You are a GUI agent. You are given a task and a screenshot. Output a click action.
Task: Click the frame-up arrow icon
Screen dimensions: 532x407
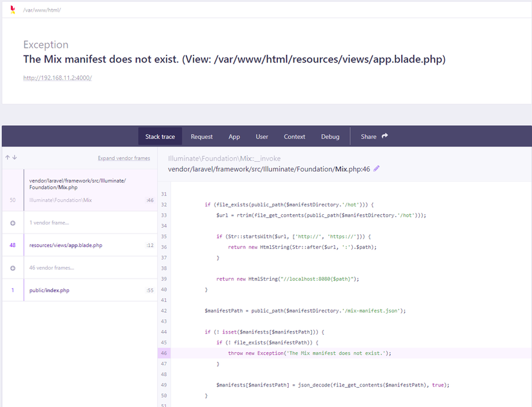click(x=8, y=157)
